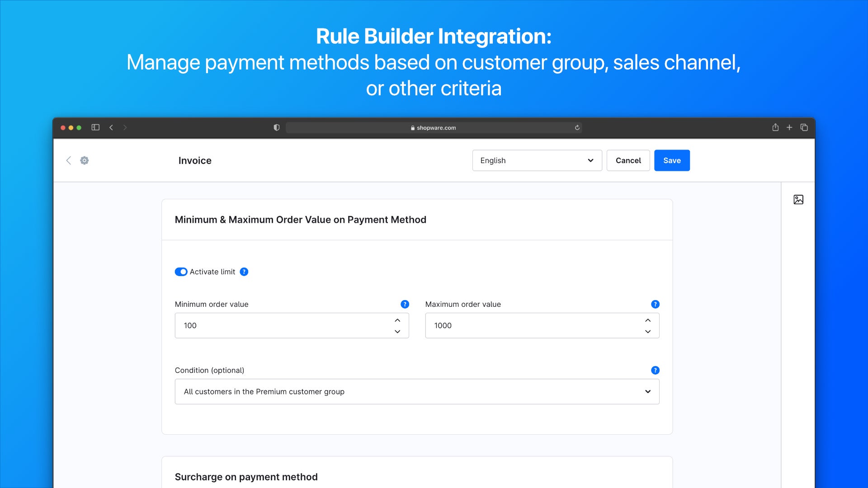This screenshot has height=488, width=868.
Task: Toggle the Activate limit switch
Action: (x=181, y=272)
